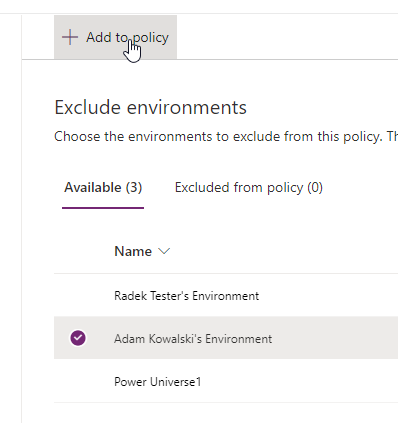Click Adam Kowalski's Environment name
Screen dimensions: 398x423
[x=193, y=339]
